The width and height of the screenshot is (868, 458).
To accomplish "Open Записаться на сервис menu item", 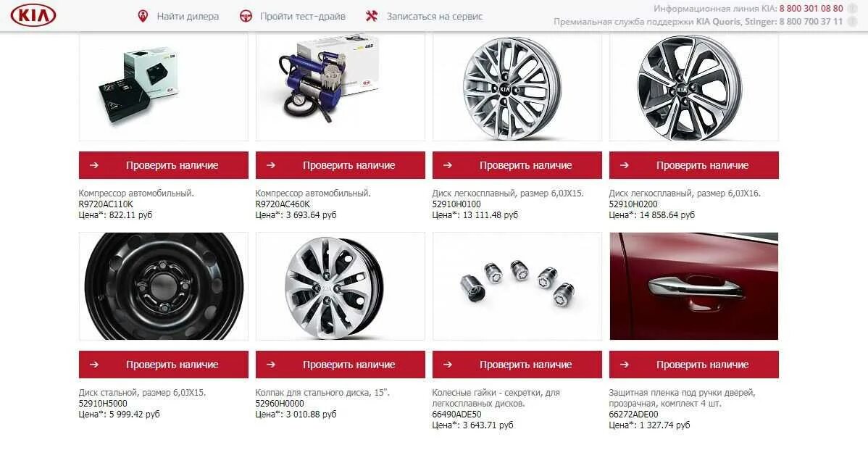I will point(435,16).
